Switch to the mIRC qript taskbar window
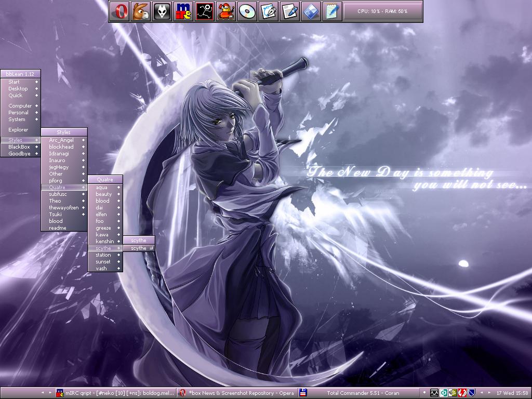The height and width of the screenshot is (399, 532). (115, 393)
